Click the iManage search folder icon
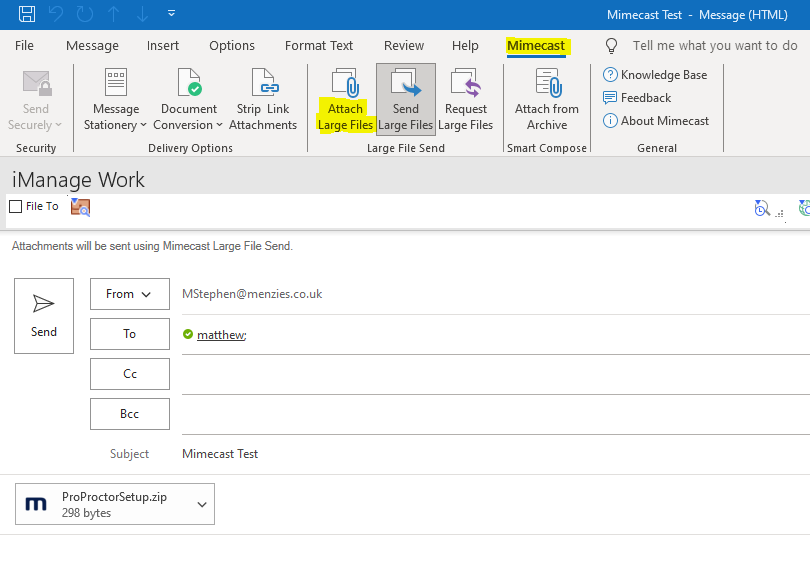Image resolution: width=810 pixels, height=565 pixels. point(80,207)
